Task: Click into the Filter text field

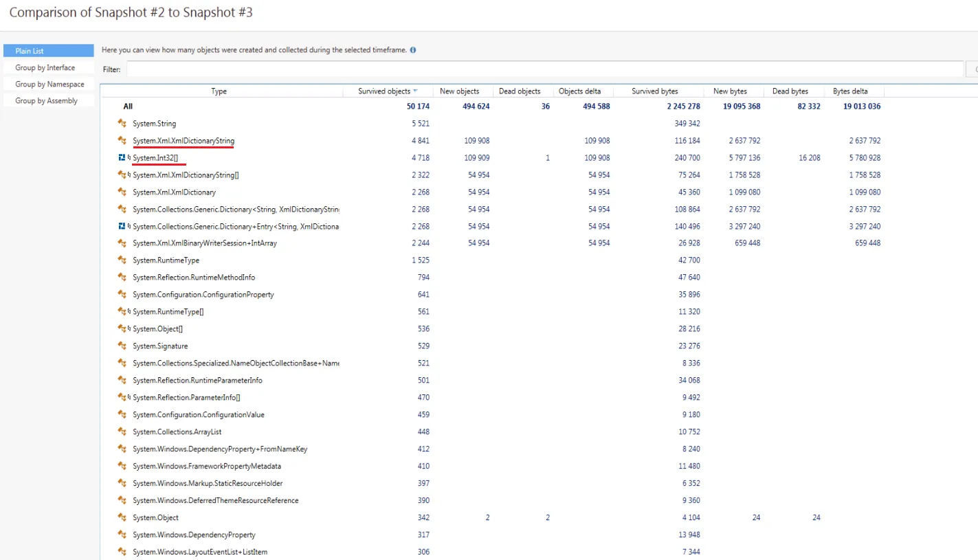Action: [x=544, y=69]
